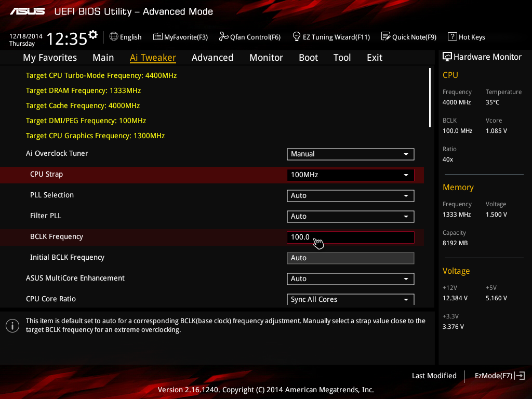The height and width of the screenshot is (399, 532).
Task: Click the Memory Capacity 8192 MB value
Action: click(455, 243)
